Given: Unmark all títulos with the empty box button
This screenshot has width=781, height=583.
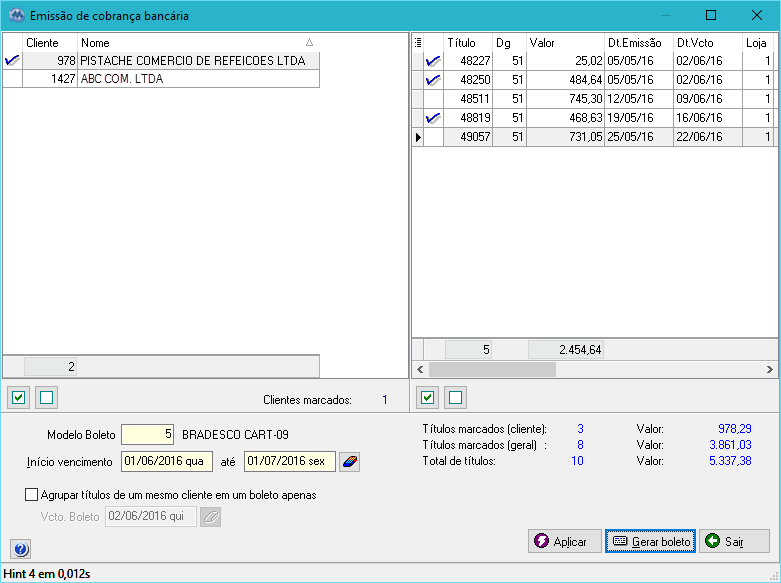Looking at the screenshot, I should pos(456,398).
